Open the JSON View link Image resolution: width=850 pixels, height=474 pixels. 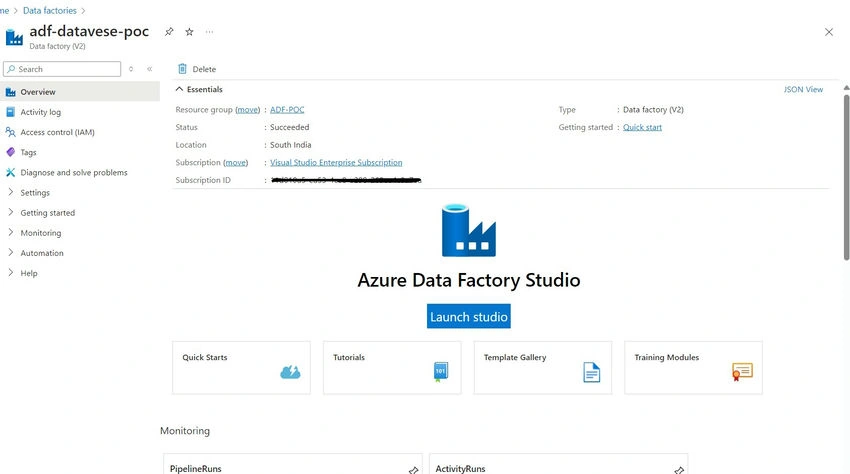803,89
